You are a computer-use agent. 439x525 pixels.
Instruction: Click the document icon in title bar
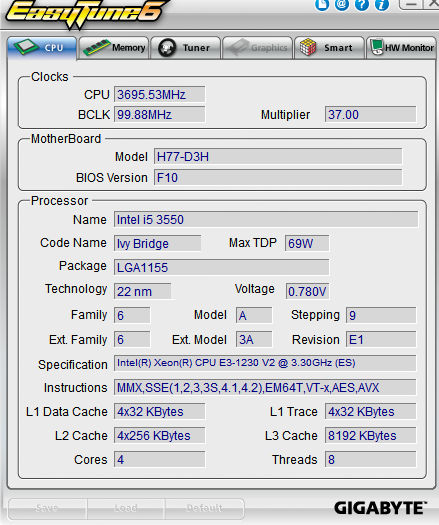pyautogui.click(x=322, y=5)
